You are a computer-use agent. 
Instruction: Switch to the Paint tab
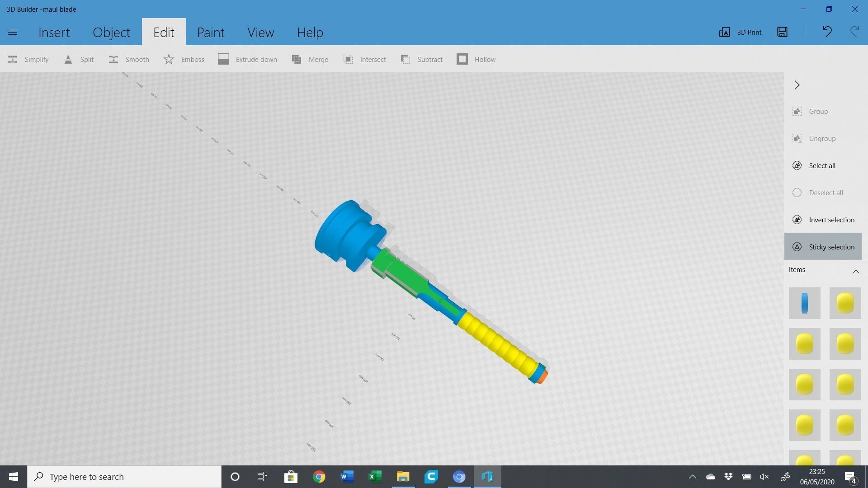210,32
